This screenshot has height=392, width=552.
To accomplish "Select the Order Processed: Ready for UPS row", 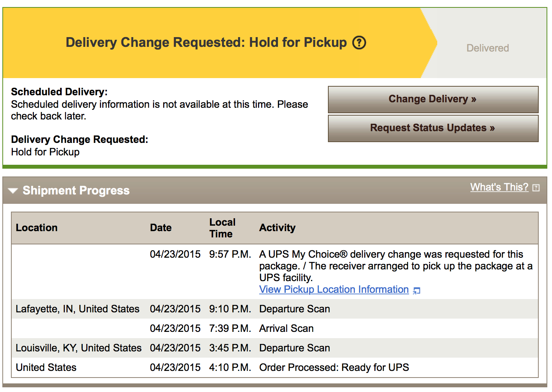I will (x=275, y=367).
